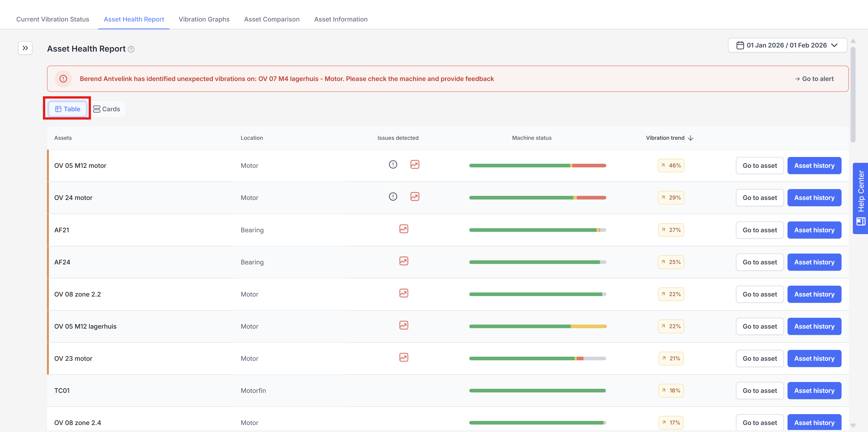Click trend issue icon in AF21 row

[404, 229]
